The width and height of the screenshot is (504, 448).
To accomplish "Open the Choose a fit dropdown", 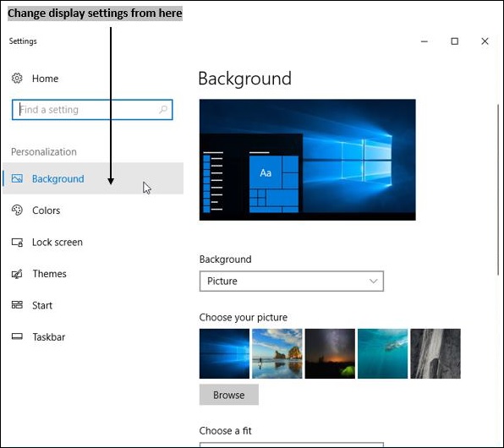I will [292, 445].
